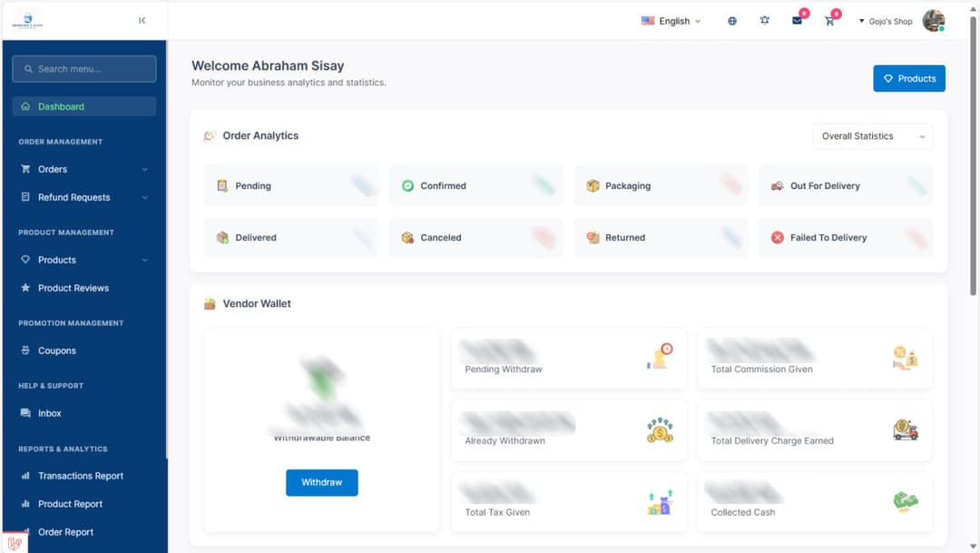Open the Gojo's Shop account dropdown
980x553 pixels.
pyautogui.click(x=886, y=21)
